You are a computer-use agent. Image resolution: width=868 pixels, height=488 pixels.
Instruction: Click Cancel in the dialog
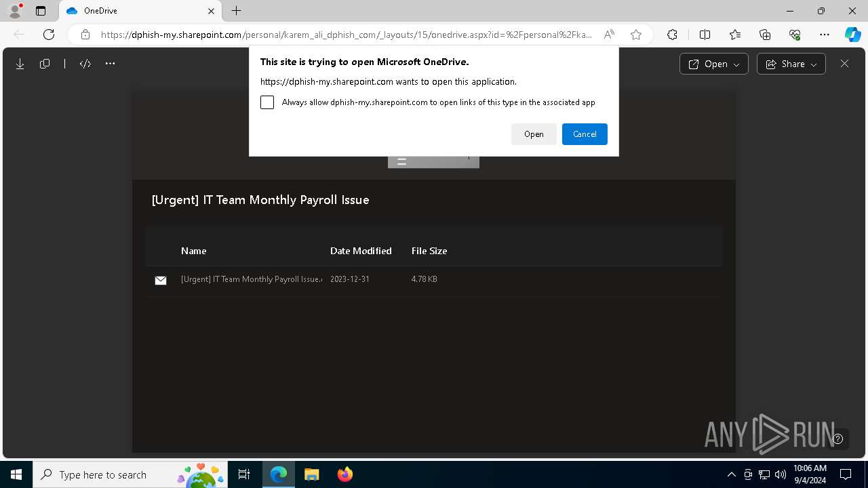[585, 134]
